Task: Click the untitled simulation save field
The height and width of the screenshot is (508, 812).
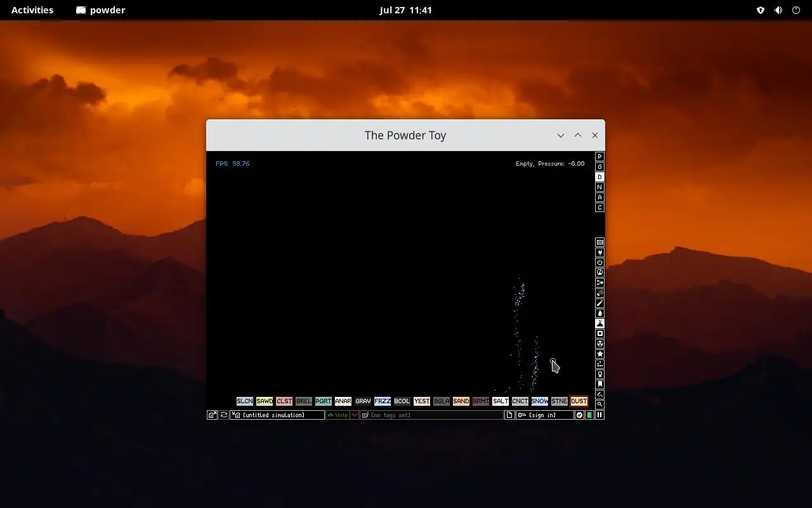Action: (x=277, y=415)
